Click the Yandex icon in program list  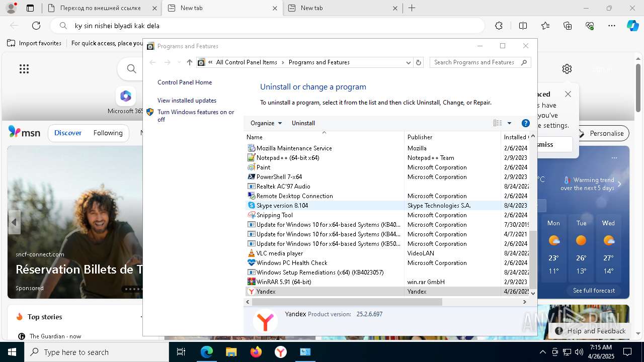252,292
